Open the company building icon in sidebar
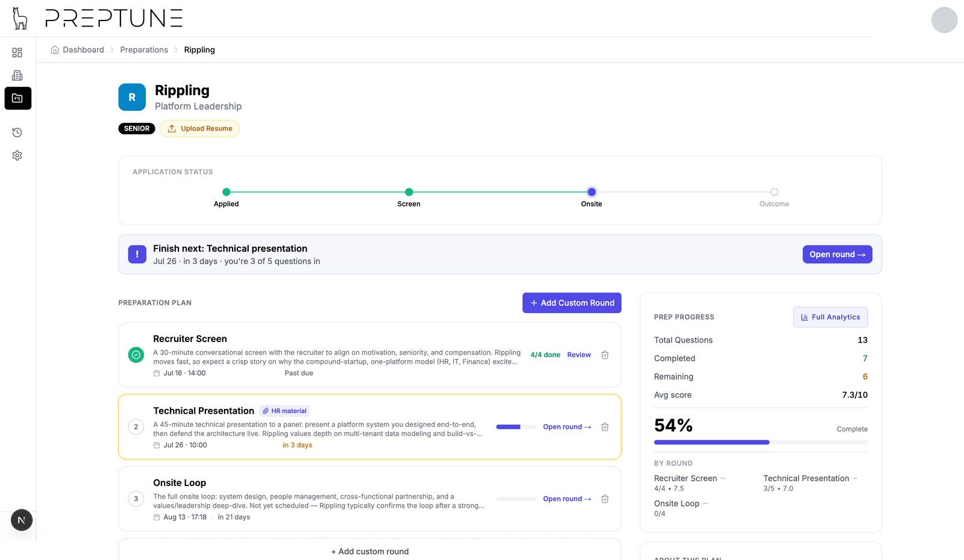The height and width of the screenshot is (560, 964). click(17, 75)
